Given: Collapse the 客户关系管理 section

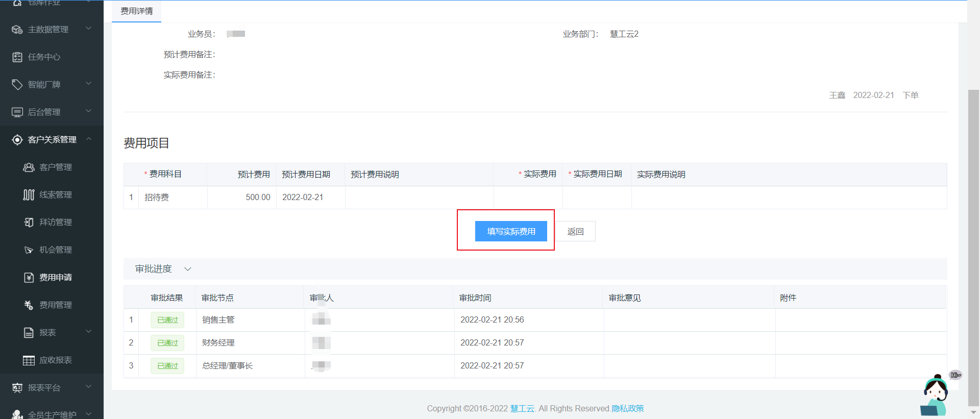Looking at the screenshot, I should (x=89, y=139).
